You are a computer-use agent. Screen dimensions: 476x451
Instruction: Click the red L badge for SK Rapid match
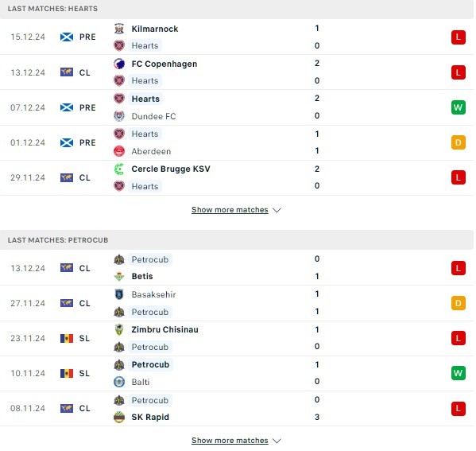click(x=458, y=408)
